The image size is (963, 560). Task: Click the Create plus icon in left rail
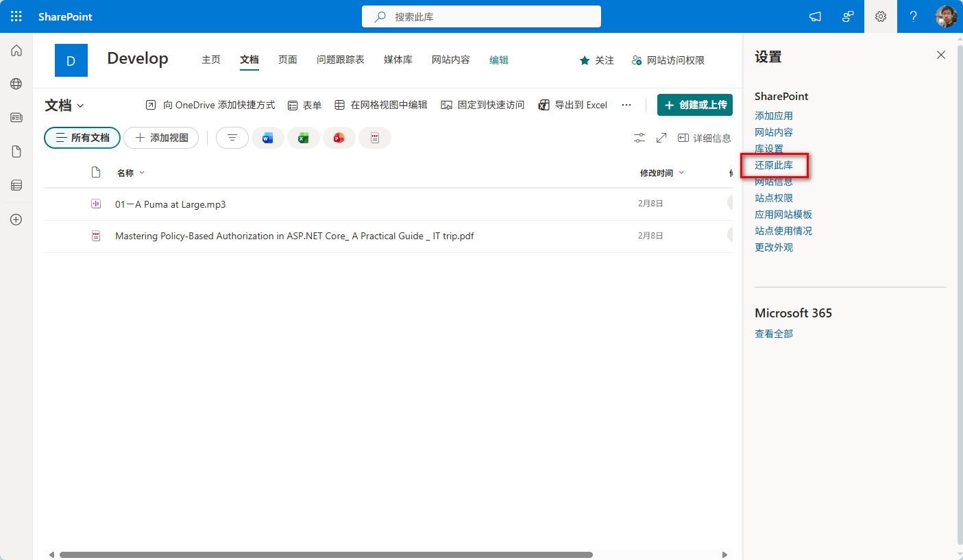[x=16, y=219]
